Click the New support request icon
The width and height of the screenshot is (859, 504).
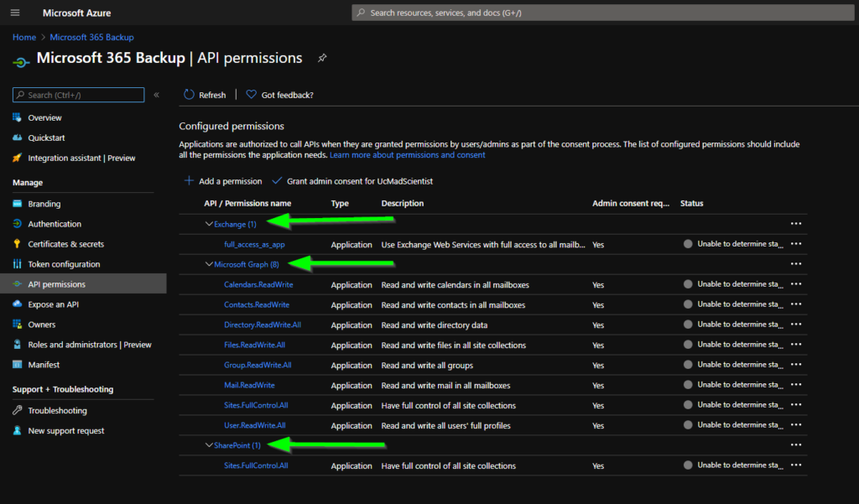click(17, 430)
